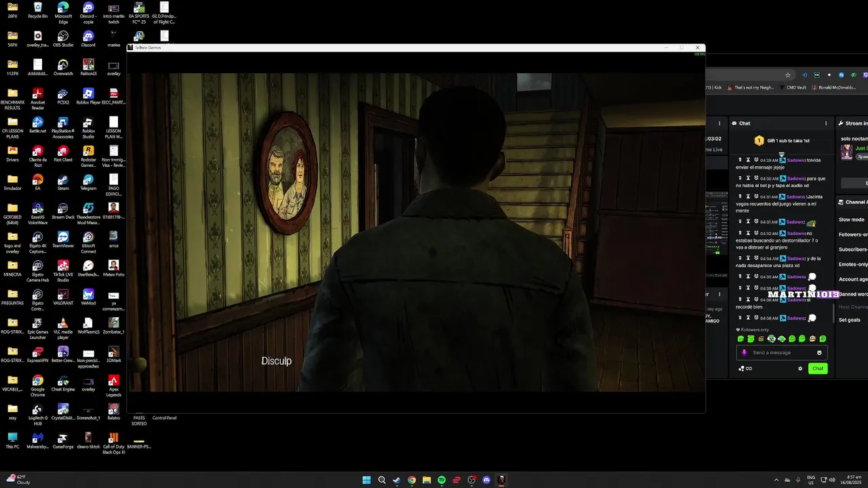This screenshot has width=868, height=488.
Task: Open the CMD Vault bookmark
Action: click(793, 87)
